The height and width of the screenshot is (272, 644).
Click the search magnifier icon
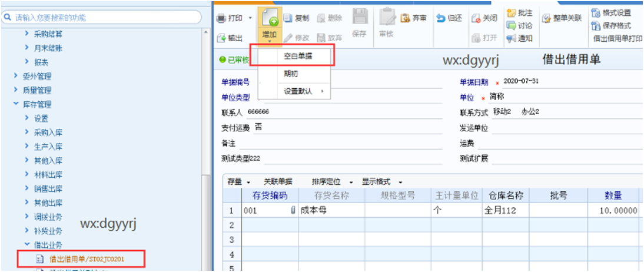point(7,17)
